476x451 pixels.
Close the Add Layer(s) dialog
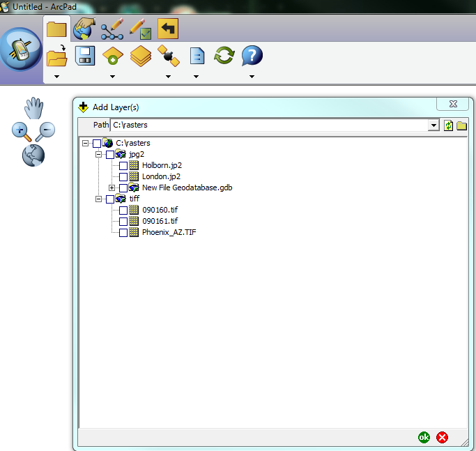(453, 104)
